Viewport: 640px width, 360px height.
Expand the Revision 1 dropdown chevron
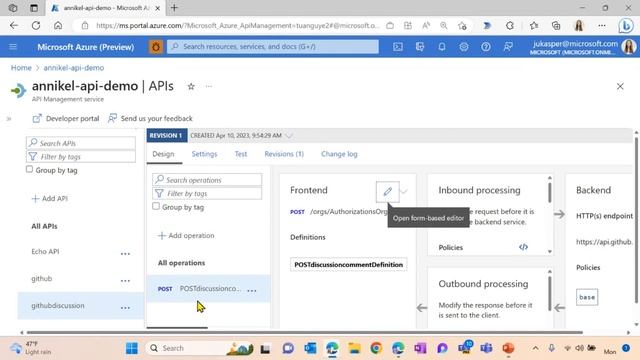[x=289, y=136]
